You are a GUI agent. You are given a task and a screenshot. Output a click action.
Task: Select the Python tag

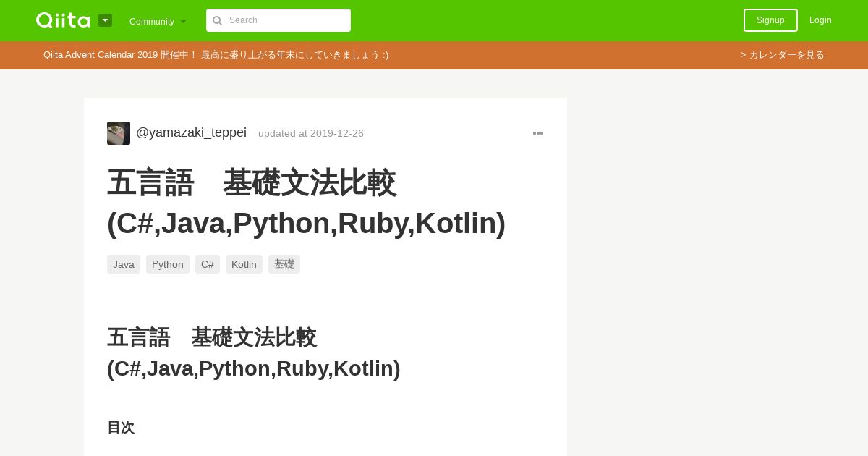point(168,264)
